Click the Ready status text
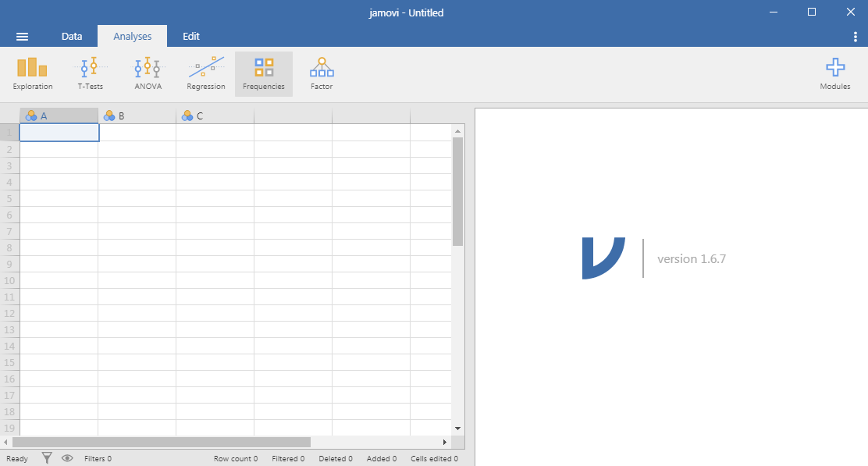 (17, 459)
